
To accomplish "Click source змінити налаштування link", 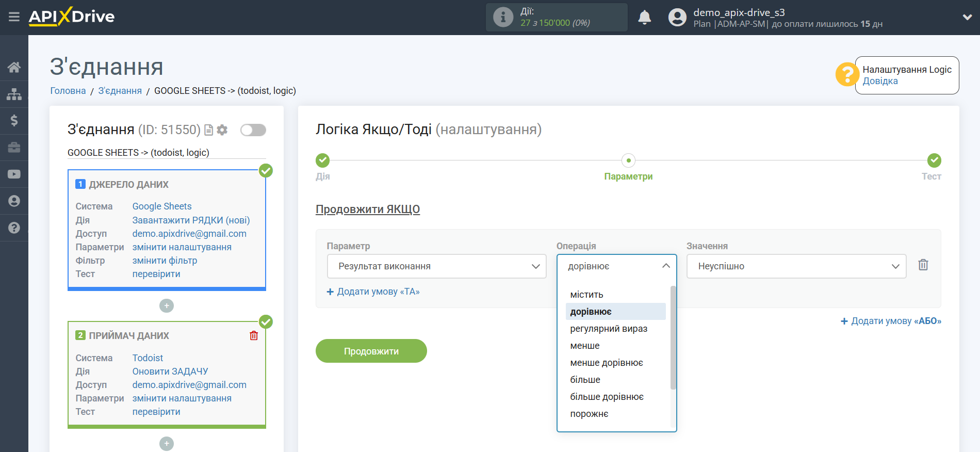I will point(182,247).
